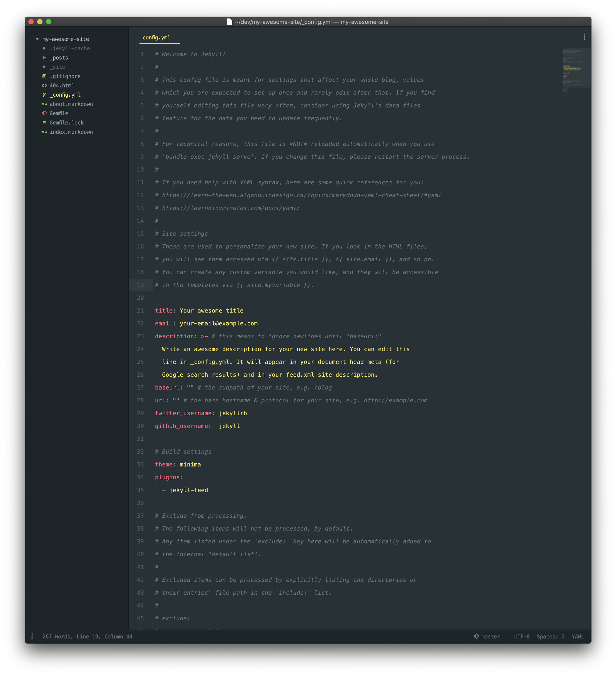Place cursor on 'Your awesome title' value
This screenshot has width=616, height=676.
211,311
